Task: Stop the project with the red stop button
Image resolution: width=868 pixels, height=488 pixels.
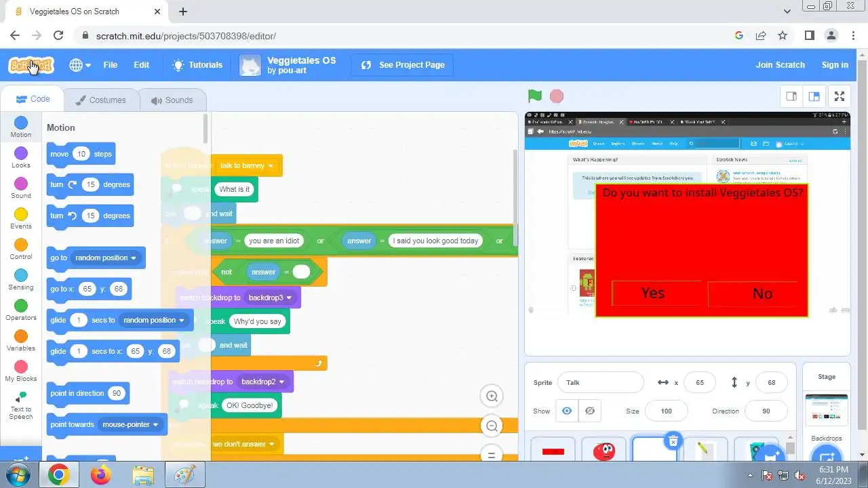Action: pos(557,96)
